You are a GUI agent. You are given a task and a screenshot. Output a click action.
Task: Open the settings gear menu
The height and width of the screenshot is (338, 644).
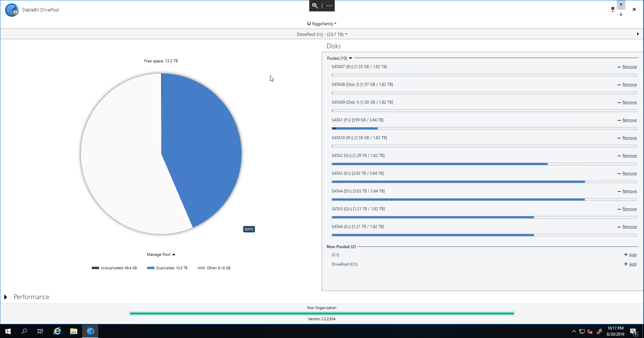click(x=612, y=9)
